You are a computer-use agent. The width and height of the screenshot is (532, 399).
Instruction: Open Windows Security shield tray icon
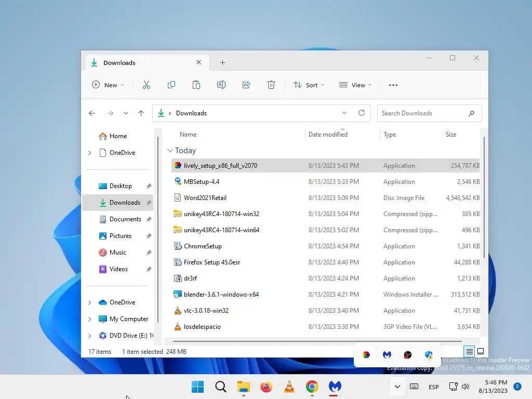tap(429, 355)
